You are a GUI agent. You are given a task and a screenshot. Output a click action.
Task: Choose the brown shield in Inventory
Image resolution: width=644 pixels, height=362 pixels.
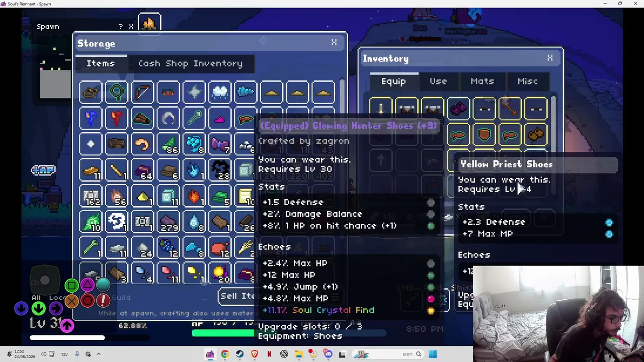(484, 134)
